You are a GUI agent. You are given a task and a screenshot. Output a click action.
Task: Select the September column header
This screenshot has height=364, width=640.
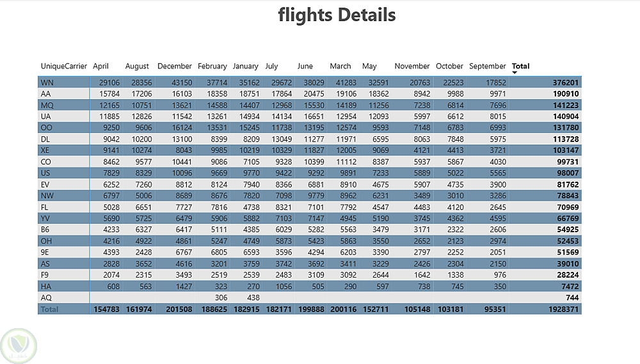click(x=487, y=66)
